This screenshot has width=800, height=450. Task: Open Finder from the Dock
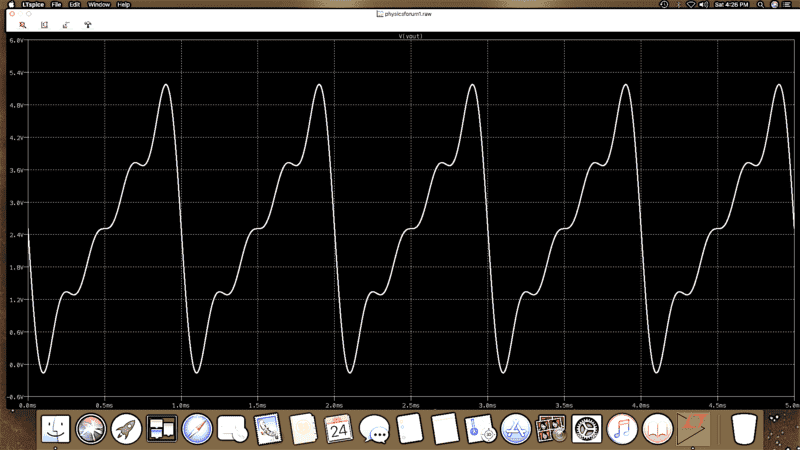pyautogui.click(x=56, y=430)
